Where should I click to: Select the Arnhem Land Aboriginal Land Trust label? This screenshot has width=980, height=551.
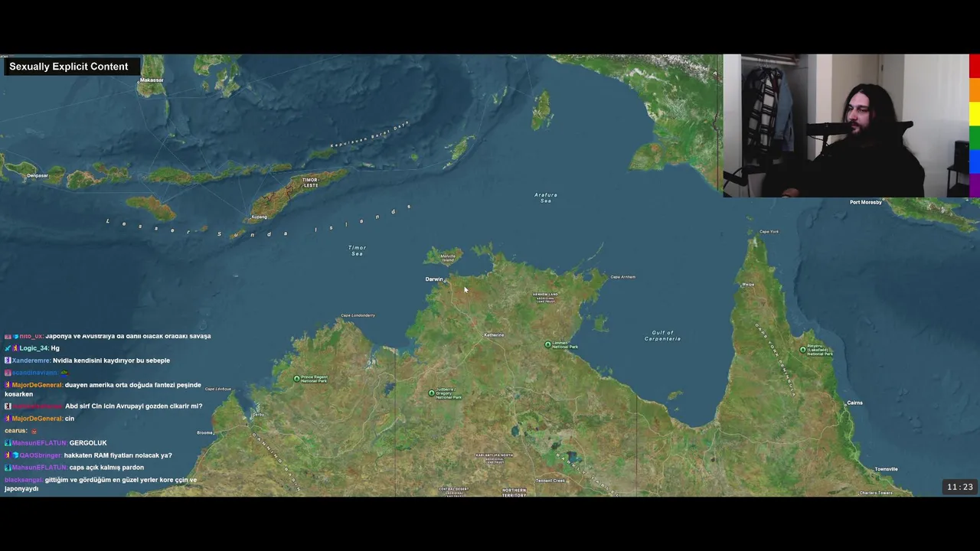tap(545, 297)
